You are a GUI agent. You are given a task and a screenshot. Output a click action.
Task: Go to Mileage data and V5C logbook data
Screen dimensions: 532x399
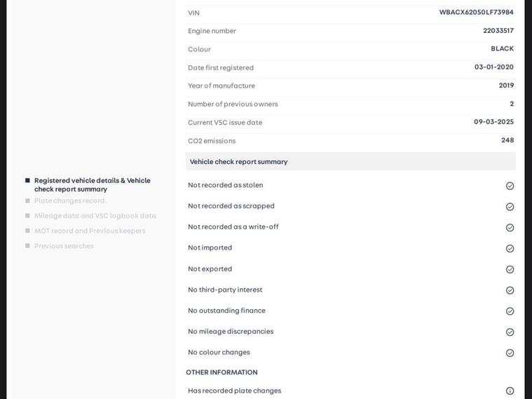(95, 216)
